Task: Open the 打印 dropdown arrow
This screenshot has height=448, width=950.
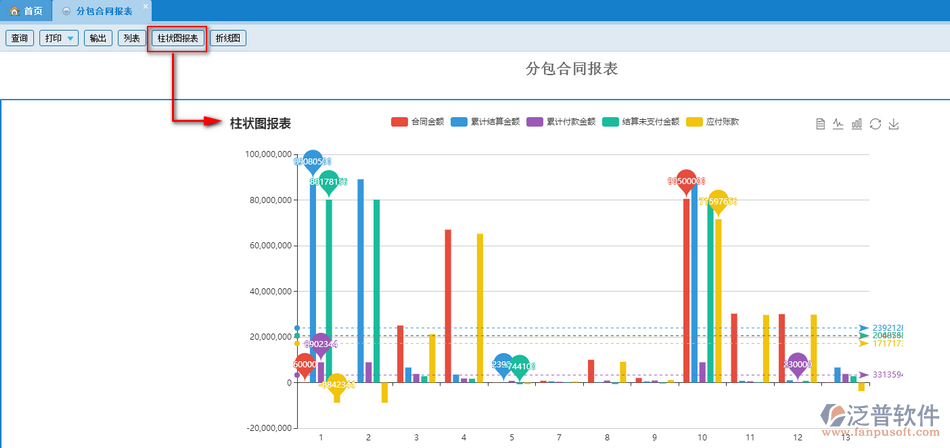Action: coord(70,39)
